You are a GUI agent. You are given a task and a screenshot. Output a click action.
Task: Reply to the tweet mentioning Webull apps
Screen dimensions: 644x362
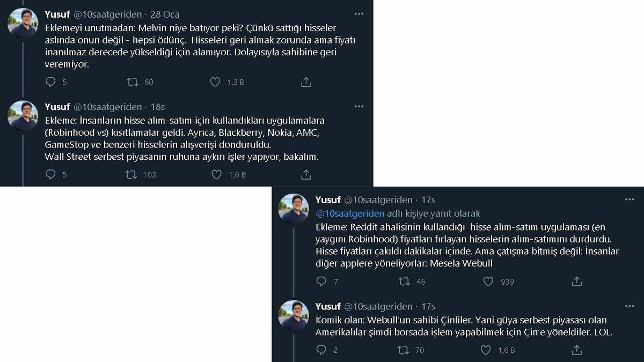pos(321,282)
